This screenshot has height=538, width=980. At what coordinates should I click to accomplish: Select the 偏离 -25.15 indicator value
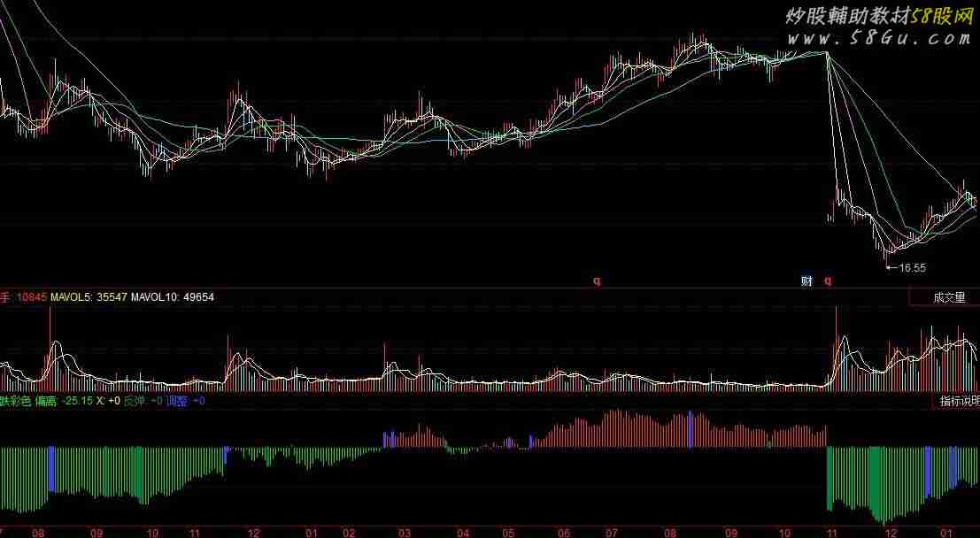(65, 401)
